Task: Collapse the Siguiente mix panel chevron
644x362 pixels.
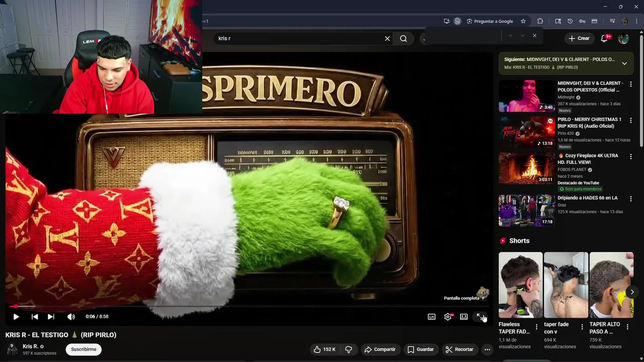Action: tap(624, 63)
